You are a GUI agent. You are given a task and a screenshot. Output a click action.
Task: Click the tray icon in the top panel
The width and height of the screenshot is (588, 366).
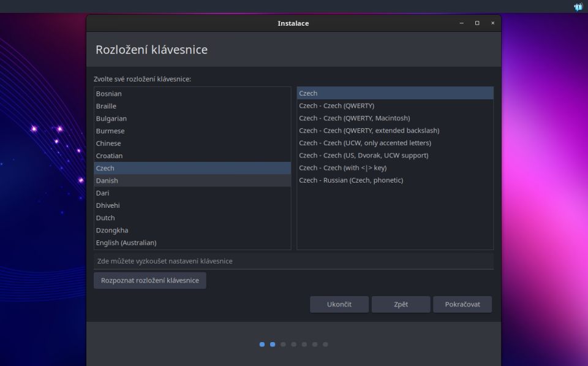point(578,7)
